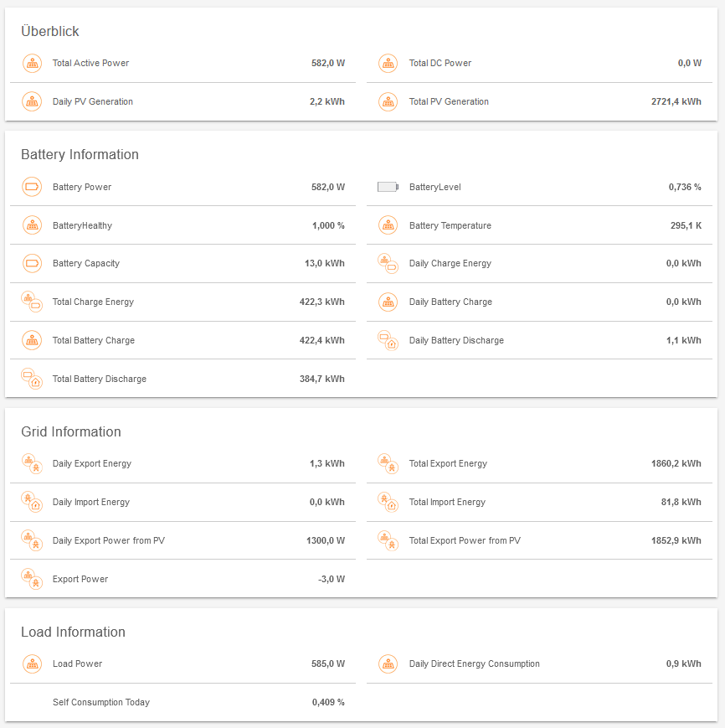Click the Battery Power battery icon
The height and width of the screenshot is (728, 725).
[x=32, y=187]
